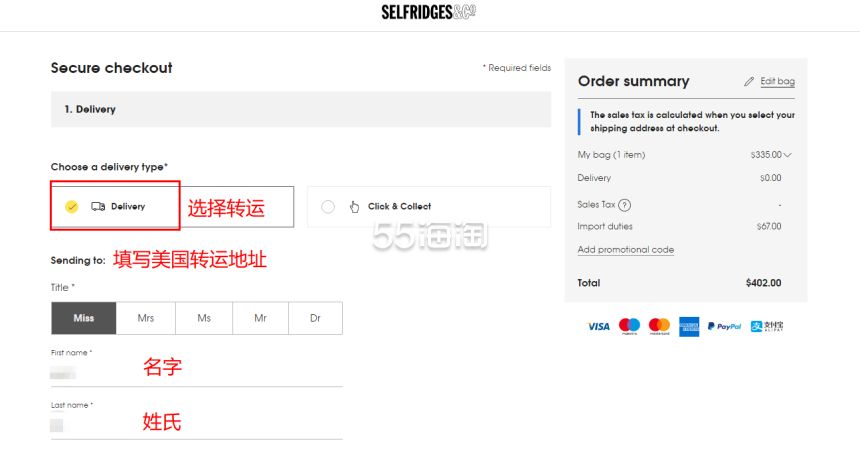Click the pencil icon beside Edit bag

(x=749, y=82)
